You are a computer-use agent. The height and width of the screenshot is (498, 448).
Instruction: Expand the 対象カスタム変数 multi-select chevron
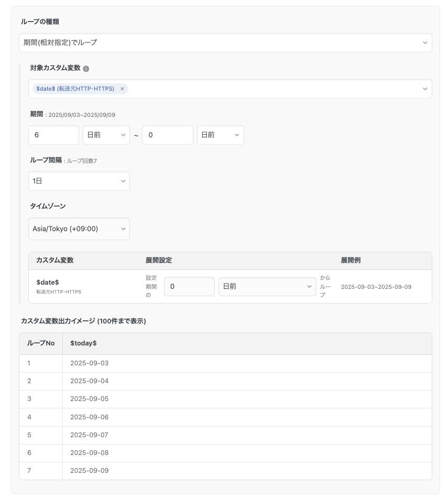pos(425,89)
